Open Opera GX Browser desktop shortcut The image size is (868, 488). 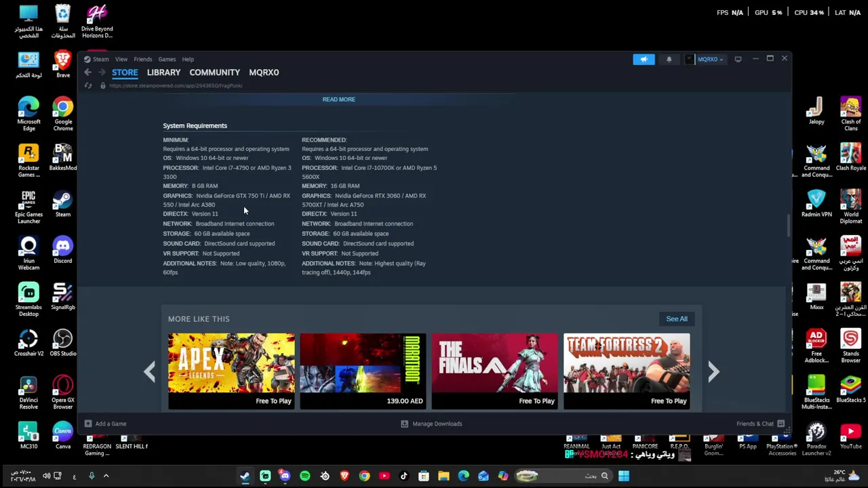point(63,392)
